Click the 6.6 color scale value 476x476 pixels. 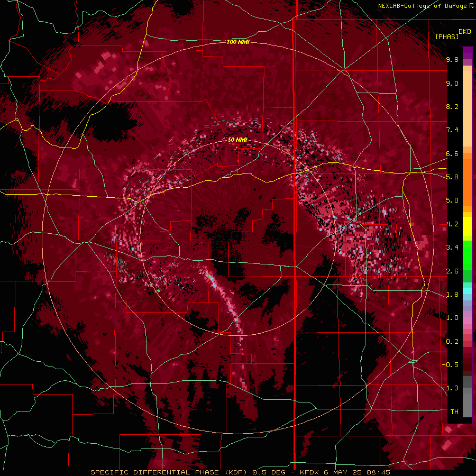[x=452, y=153]
